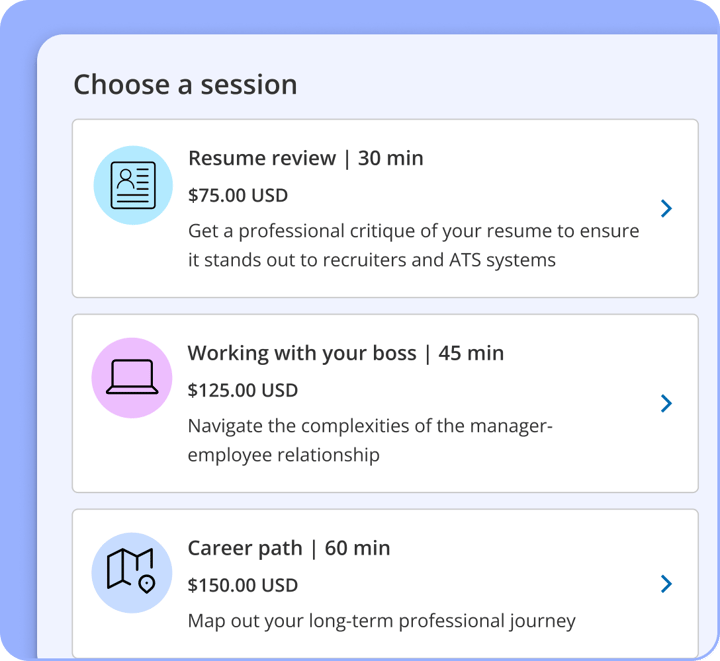720x661 pixels.
Task: Click the resume professional critique description text
Action: 413,245
